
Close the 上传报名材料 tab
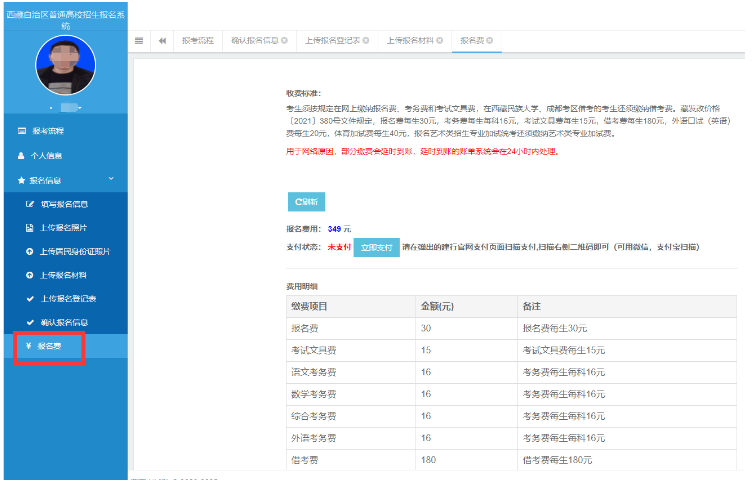(438, 41)
